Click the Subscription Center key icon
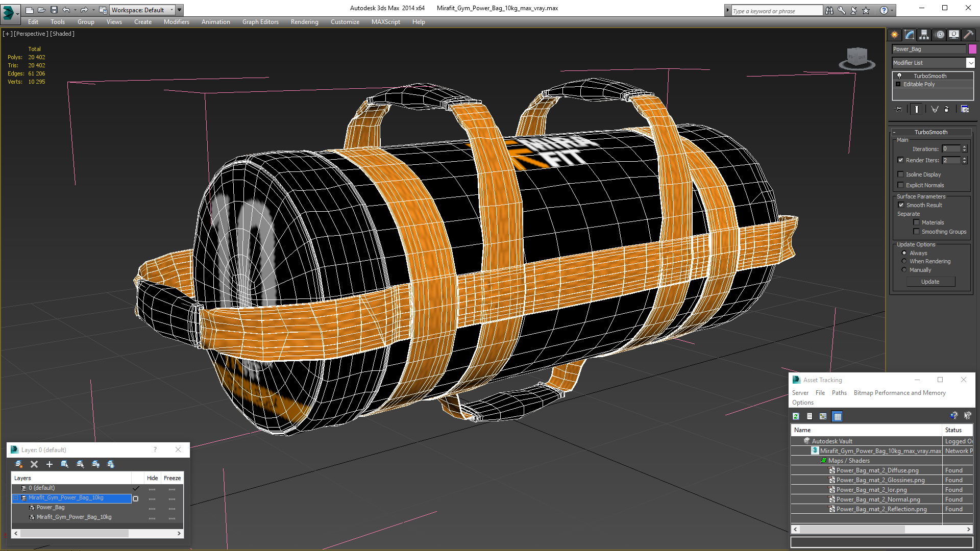 (842, 10)
